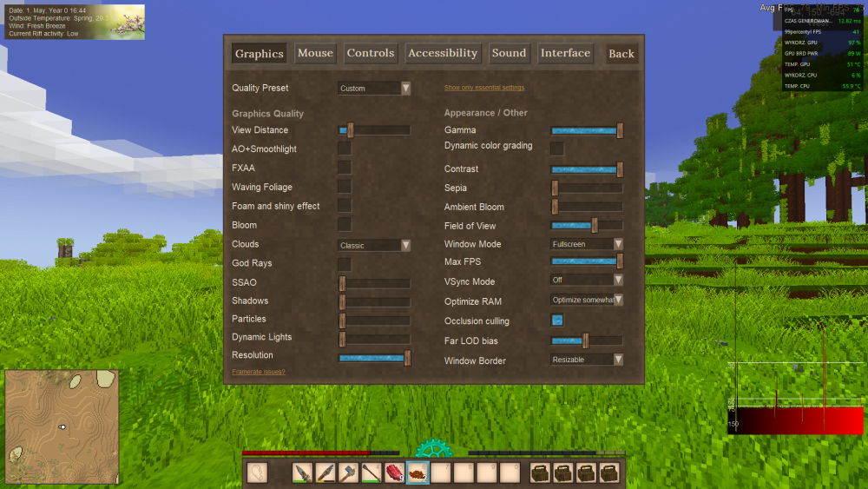The width and height of the screenshot is (868, 489).
Task: Click the teal gear icon above hotbar
Action: [434, 448]
